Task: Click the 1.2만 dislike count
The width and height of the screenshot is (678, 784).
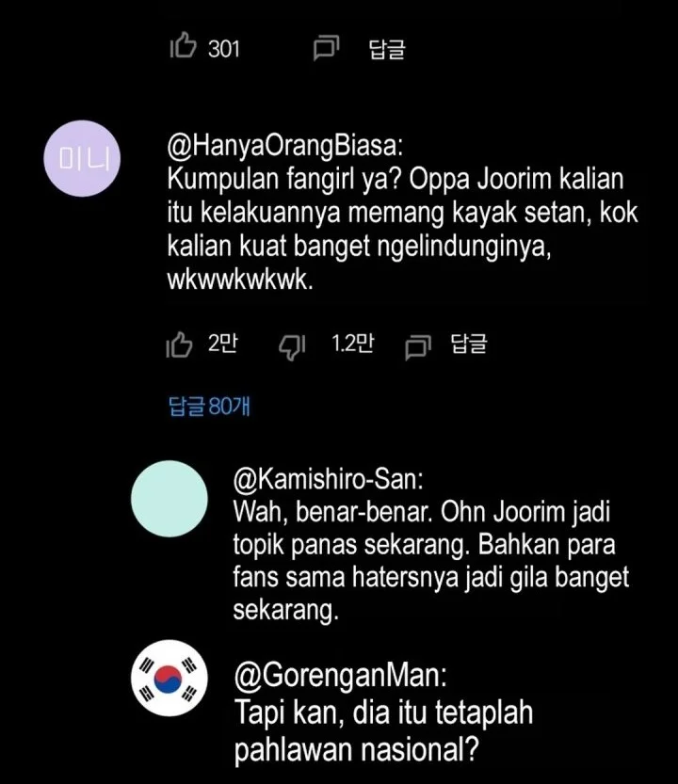Action: pos(353,343)
